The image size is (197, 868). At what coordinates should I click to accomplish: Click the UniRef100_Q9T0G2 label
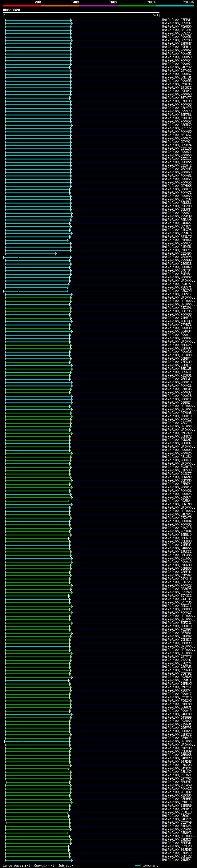[177, 71]
